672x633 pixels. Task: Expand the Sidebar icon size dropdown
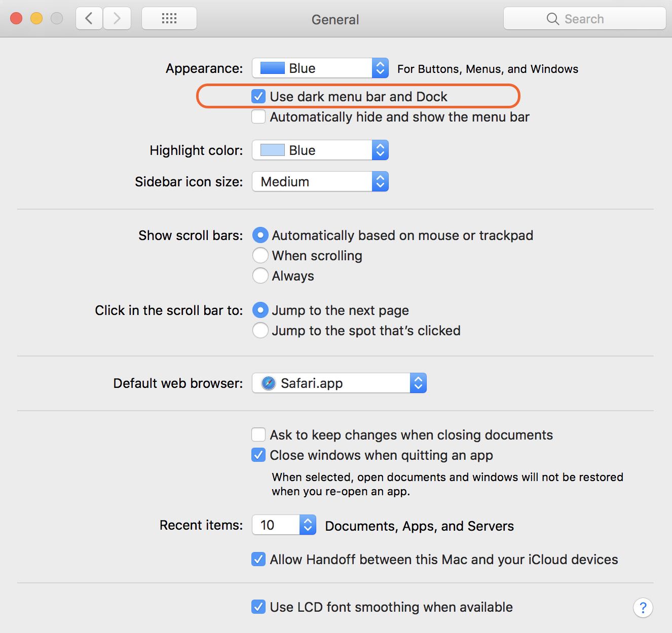point(320,182)
